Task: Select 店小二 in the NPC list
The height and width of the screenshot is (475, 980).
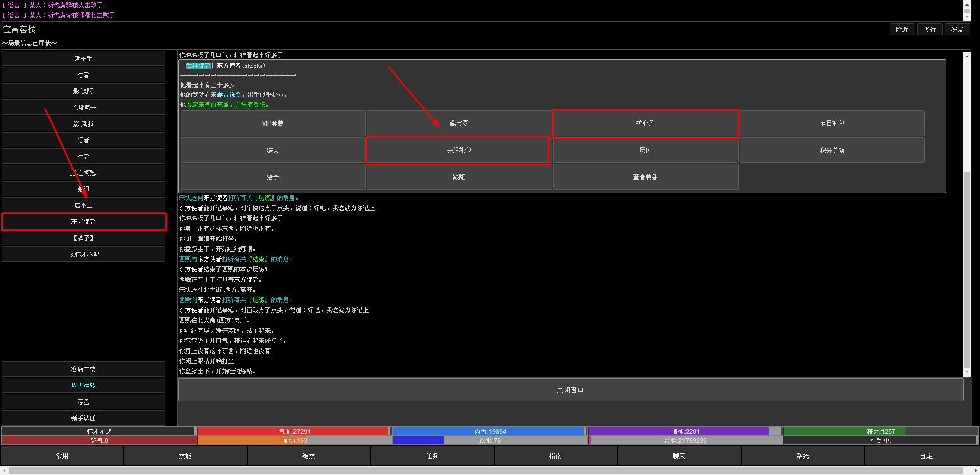Action: 83,206
